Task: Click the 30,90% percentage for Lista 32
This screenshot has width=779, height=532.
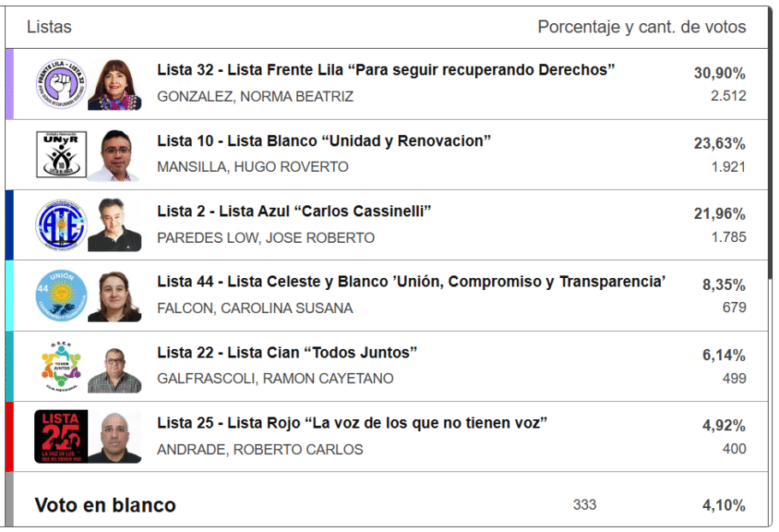Action: [x=719, y=74]
